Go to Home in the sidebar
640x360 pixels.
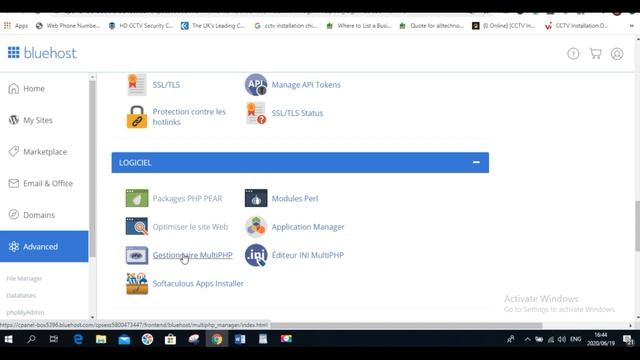point(44,89)
